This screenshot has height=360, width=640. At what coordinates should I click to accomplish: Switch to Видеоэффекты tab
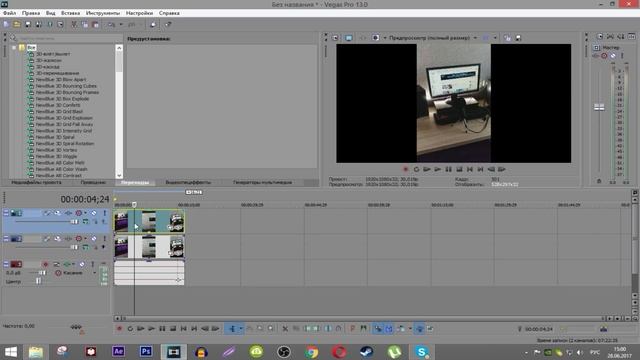point(188,182)
